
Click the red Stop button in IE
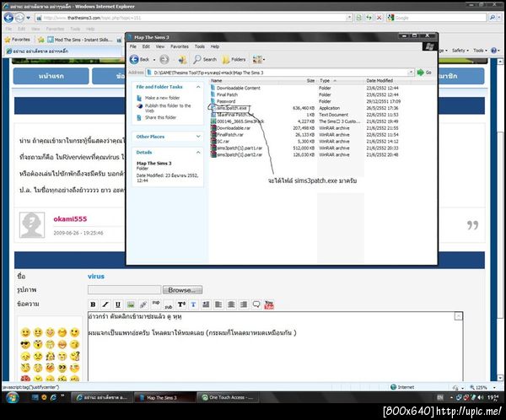[379, 18]
